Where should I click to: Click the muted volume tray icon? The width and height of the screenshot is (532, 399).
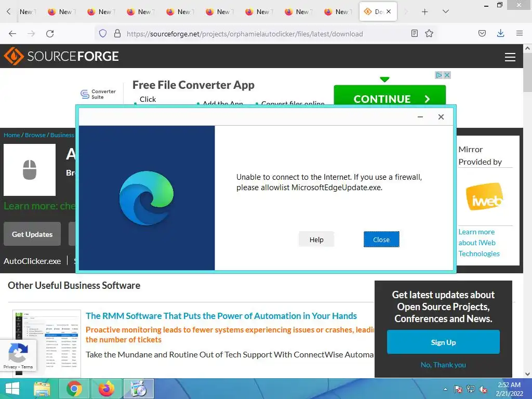[483, 389]
